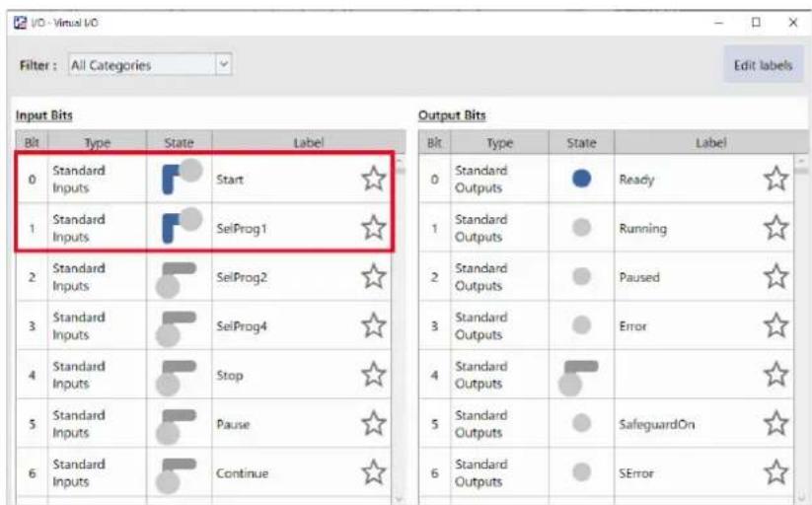Select the Running output label
This screenshot has height=505, width=812.
click(x=642, y=229)
